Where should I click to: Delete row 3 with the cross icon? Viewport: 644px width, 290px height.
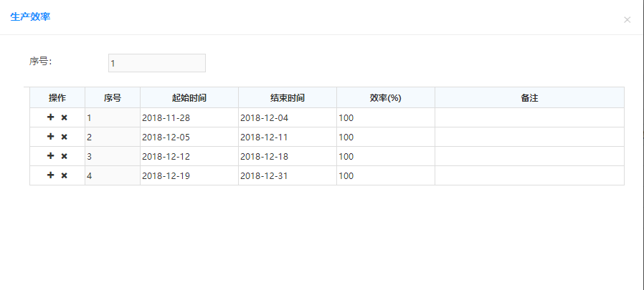pos(64,156)
